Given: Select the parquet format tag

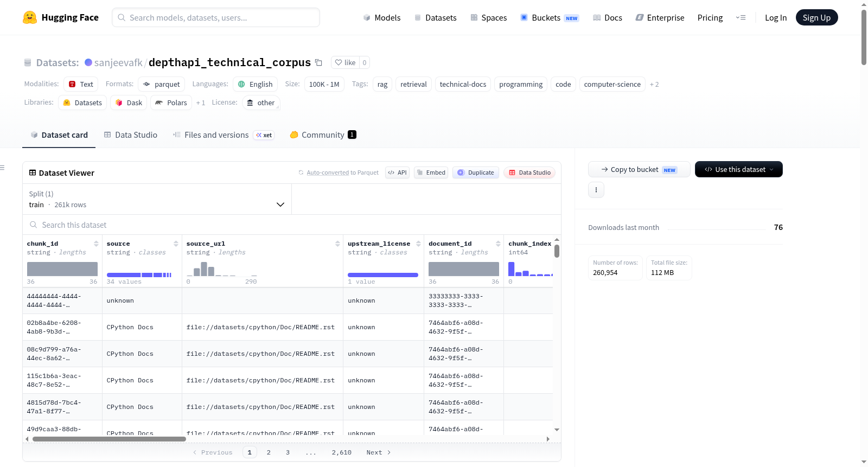Looking at the screenshot, I should point(162,84).
